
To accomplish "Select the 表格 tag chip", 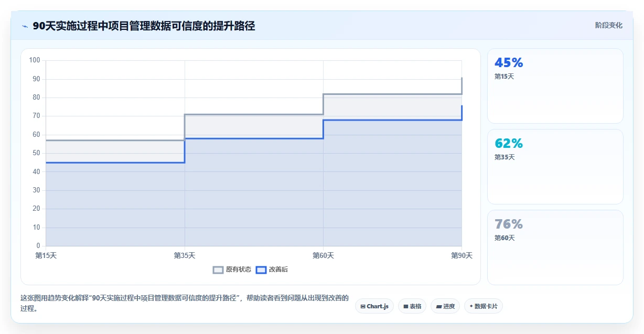I will pyautogui.click(x=412, y=306).
